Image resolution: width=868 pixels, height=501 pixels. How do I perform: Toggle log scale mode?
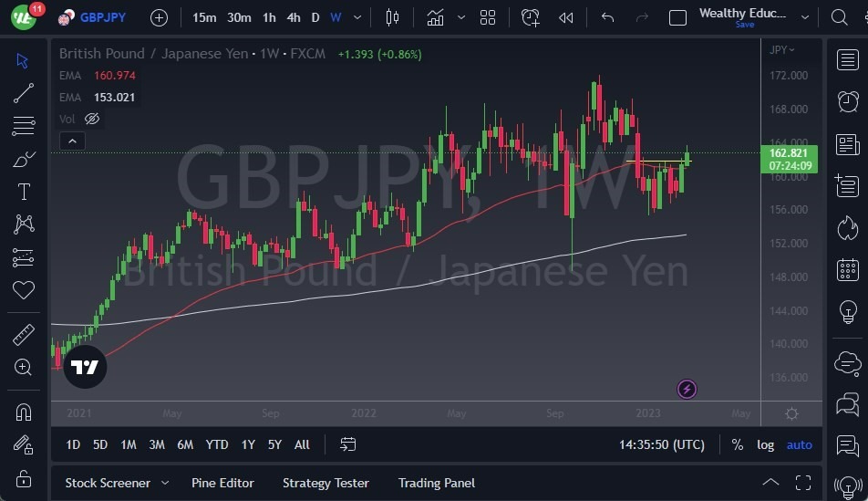[x=766, y=444]
